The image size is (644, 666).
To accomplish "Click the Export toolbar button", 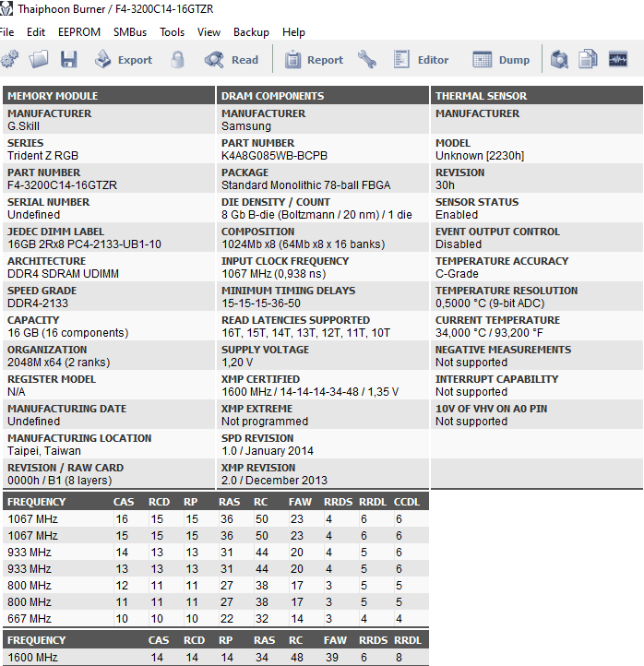I will coord(124,59).
